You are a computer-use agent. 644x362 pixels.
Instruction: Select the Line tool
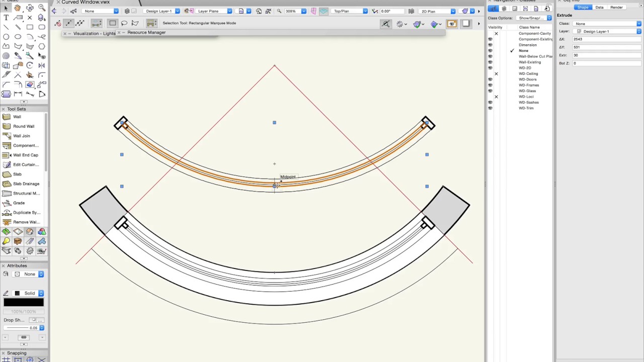tap(6, 27)
